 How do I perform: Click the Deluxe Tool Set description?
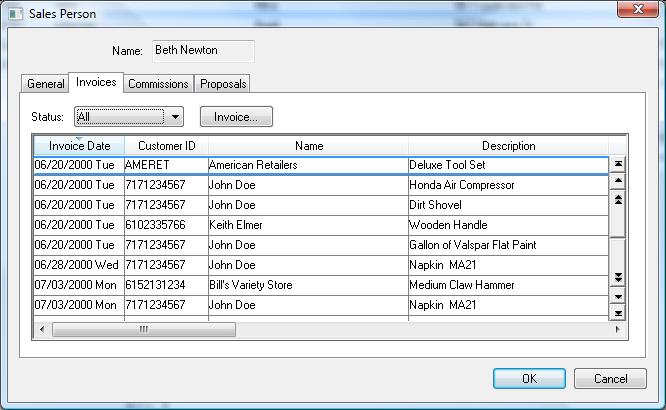[x=508, y=165]
